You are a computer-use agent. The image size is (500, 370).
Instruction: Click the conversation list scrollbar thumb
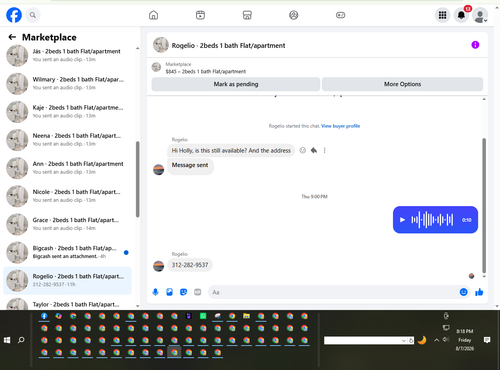point(137,179)
